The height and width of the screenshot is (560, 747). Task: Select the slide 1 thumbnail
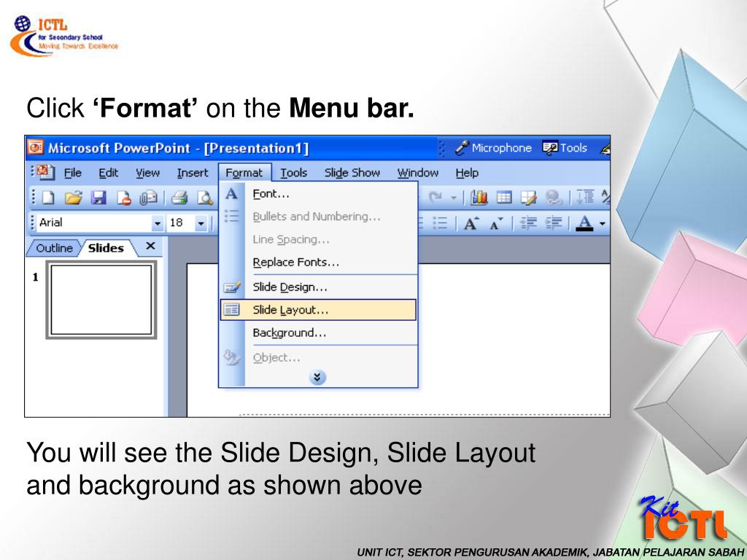pos(101,300)
